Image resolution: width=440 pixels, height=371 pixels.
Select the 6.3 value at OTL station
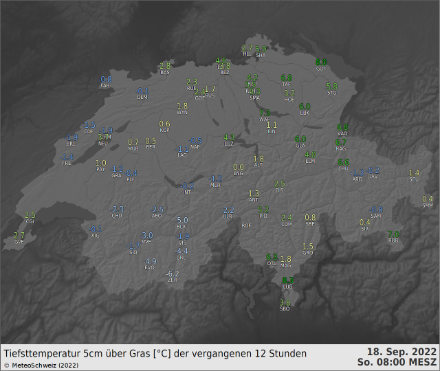(x=272, y=257)
